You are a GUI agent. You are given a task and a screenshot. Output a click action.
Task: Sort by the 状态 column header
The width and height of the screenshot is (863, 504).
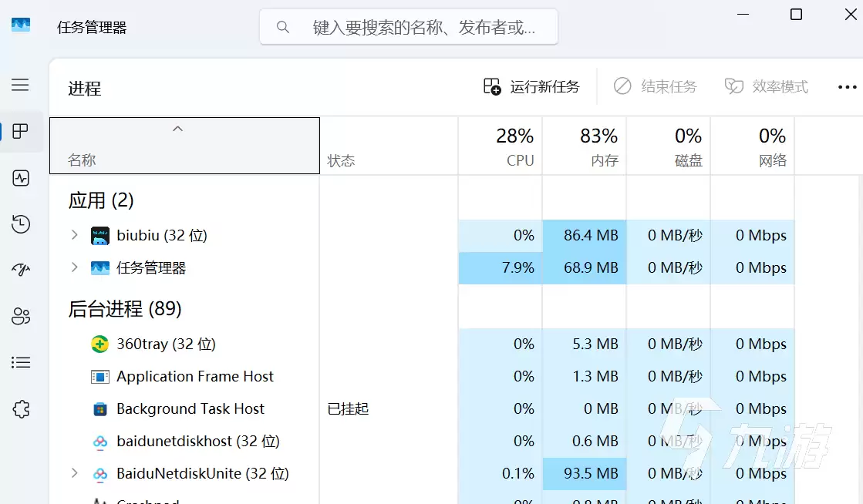coord(389,146)
